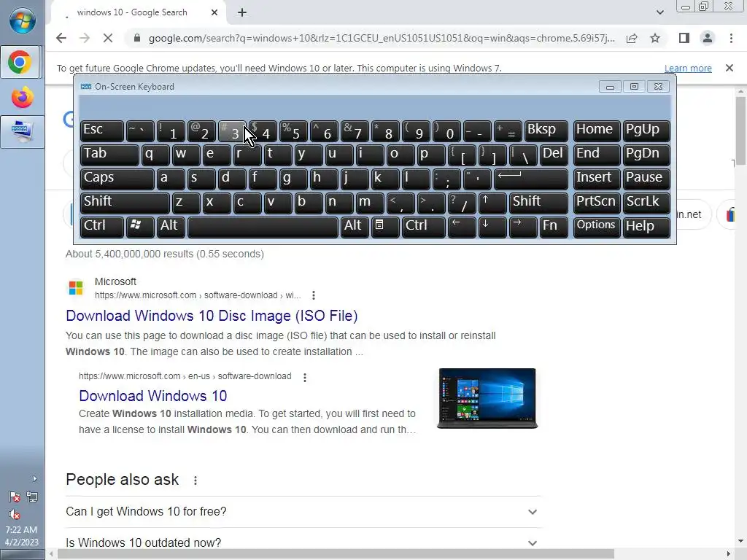Click the Windows logo key

pyautogui.click(x=140, y=227)
